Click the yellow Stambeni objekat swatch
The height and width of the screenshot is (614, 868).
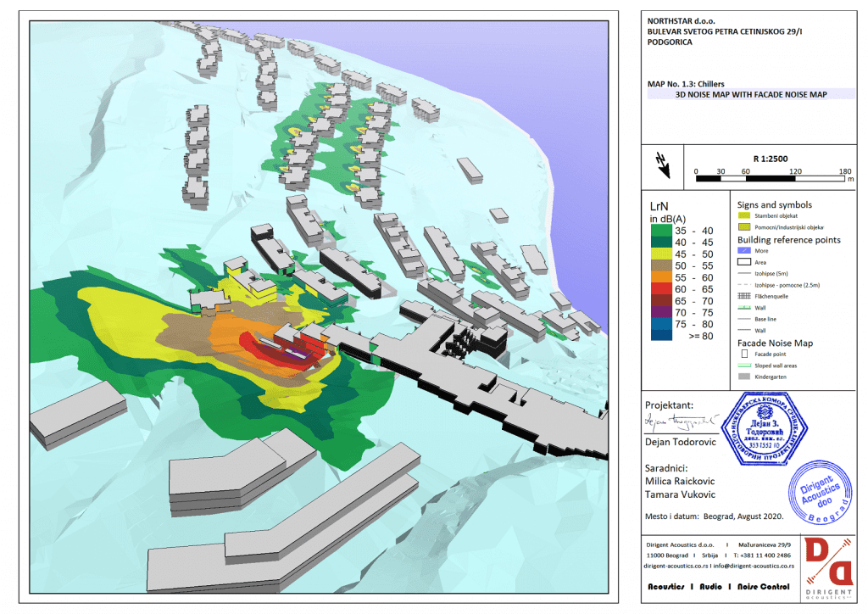pos(743,216)
